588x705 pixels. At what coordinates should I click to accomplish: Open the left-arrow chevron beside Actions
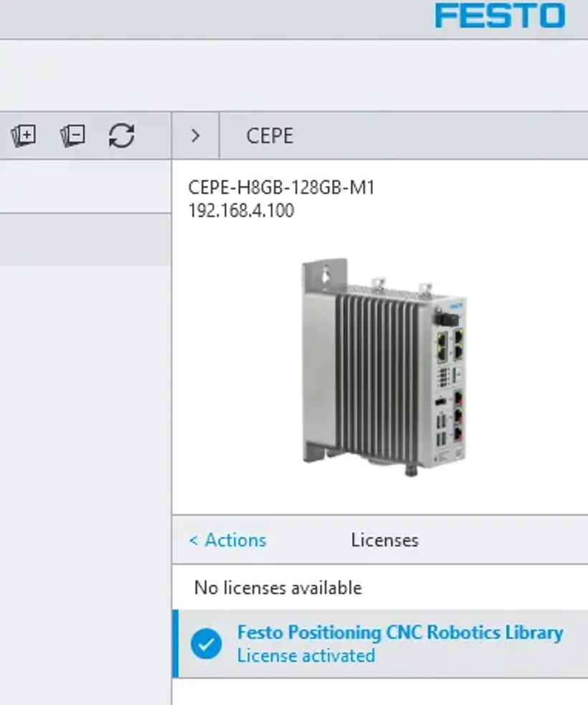(195, 540)
